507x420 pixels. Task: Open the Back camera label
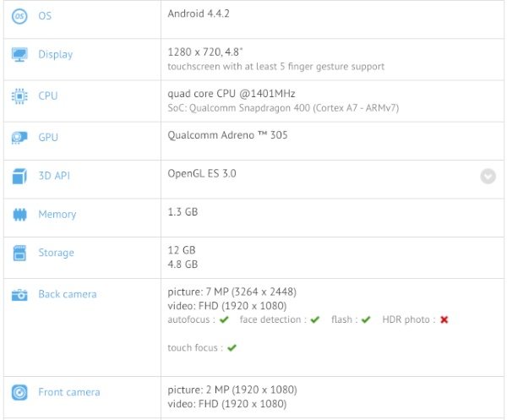68,294
